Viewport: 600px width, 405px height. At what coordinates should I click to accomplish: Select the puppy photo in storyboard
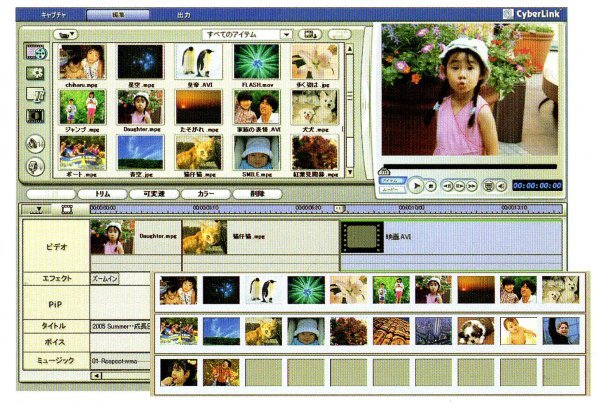[x=476, y=331]
